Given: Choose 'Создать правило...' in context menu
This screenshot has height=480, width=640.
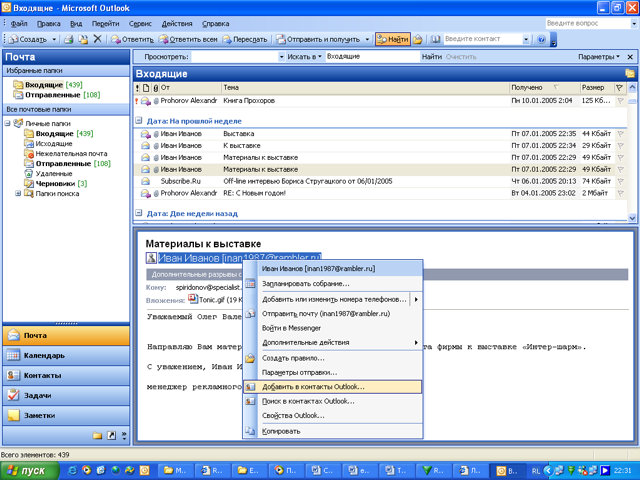Looking at the screenshot, I should click(x=333, y=358).
